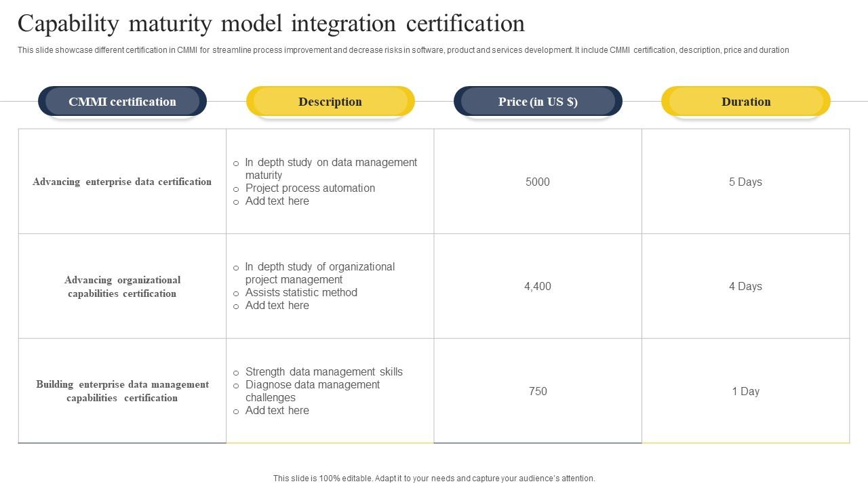
Task: Click the Building enterprise data management cell
Action: point(122,391)
